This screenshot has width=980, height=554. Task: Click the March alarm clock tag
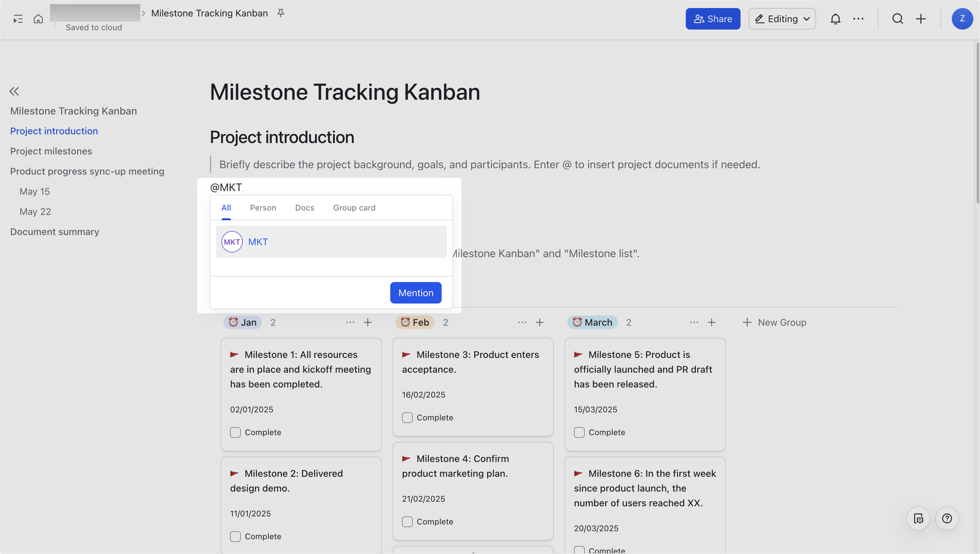coord(592,322)
